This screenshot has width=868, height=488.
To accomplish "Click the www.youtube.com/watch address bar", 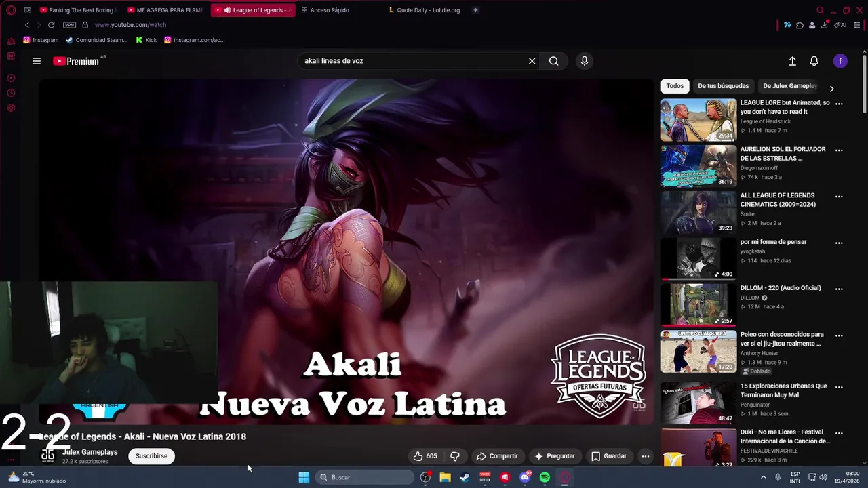I will pos(130,25).
